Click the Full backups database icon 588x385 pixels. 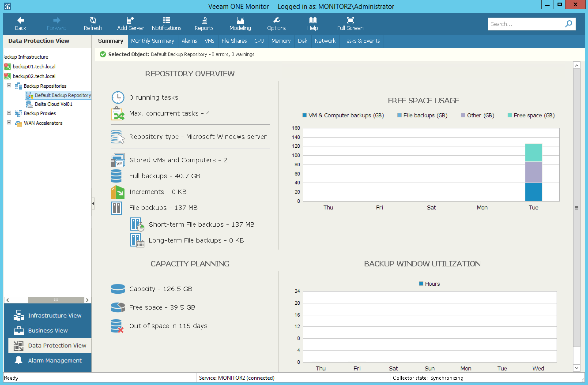coord(116,176)
